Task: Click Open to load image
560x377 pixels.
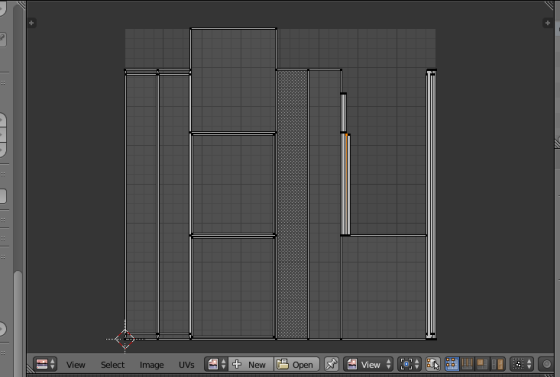Action: (296, 364)
